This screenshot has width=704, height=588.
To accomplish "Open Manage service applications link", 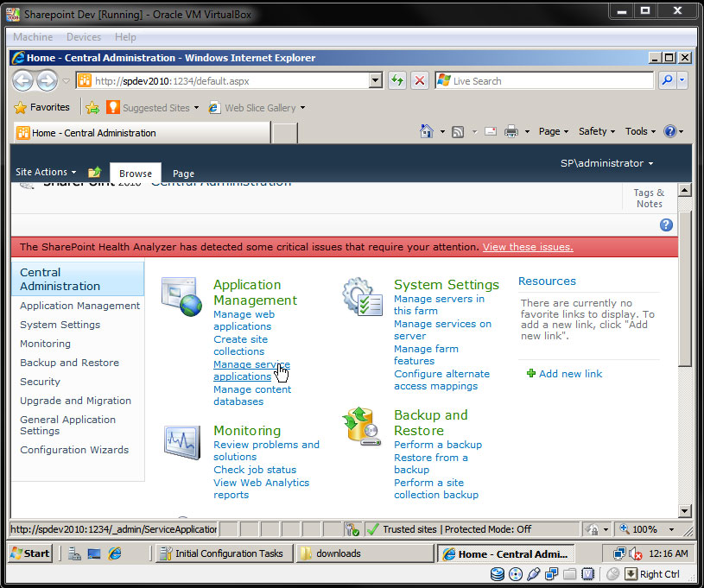I will [x=251, y=370].
